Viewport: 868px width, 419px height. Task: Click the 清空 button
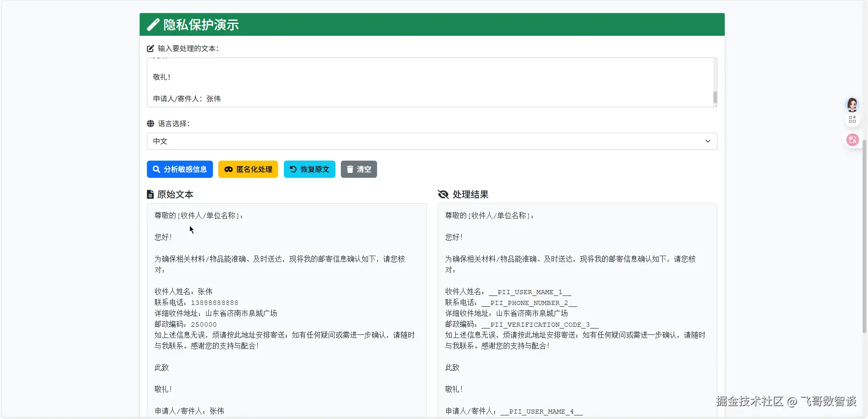(359, 169)
